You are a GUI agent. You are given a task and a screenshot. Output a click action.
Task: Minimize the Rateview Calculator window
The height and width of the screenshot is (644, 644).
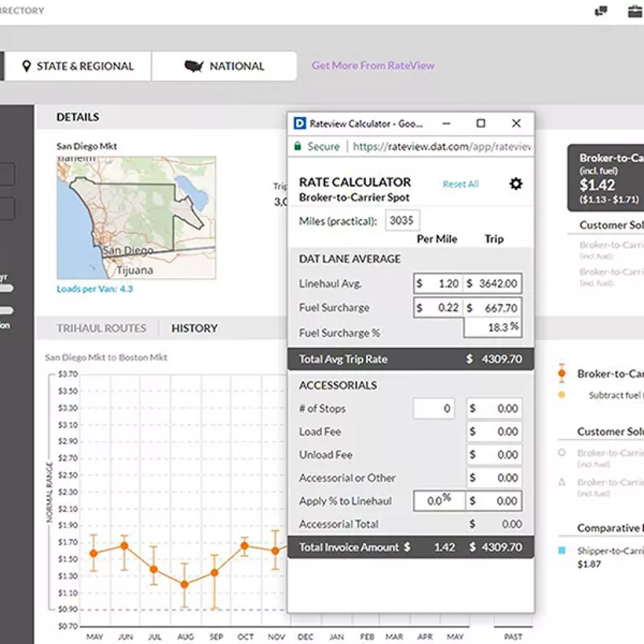[x=447, y=123]
